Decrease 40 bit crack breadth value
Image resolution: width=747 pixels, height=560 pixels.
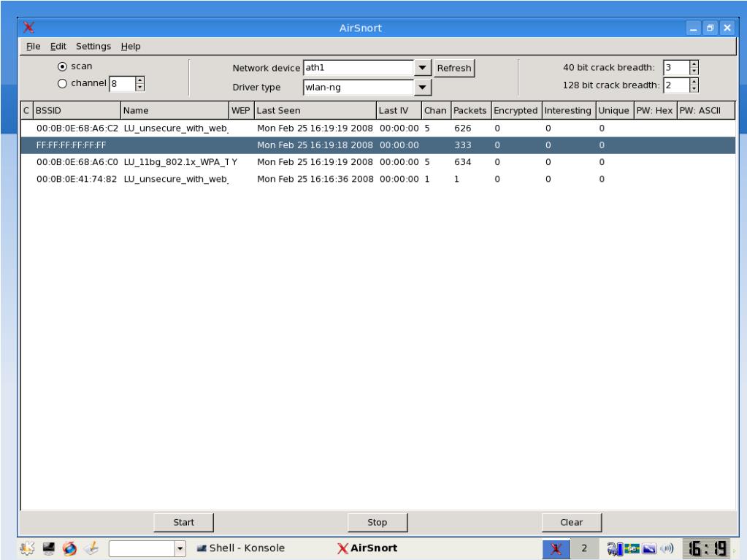[x=694, y=71]
